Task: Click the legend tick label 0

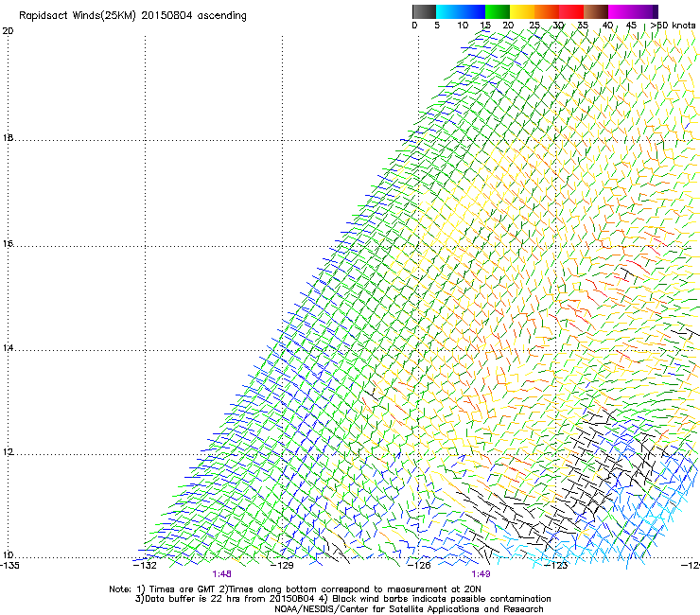Action: point(414,26)
